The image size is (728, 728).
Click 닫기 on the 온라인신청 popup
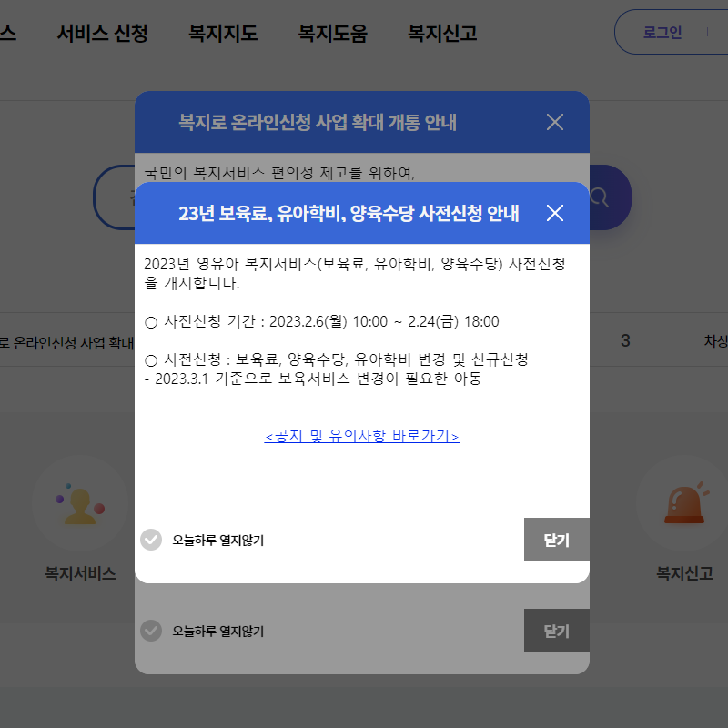[556, 631]
